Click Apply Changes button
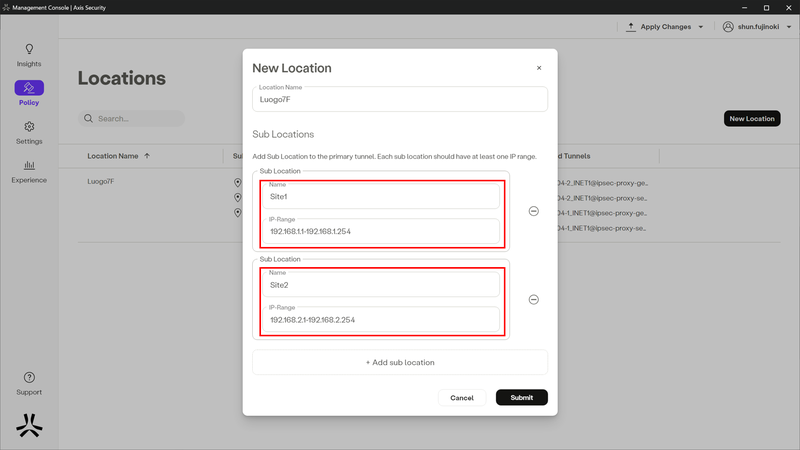 click(665, 27)
